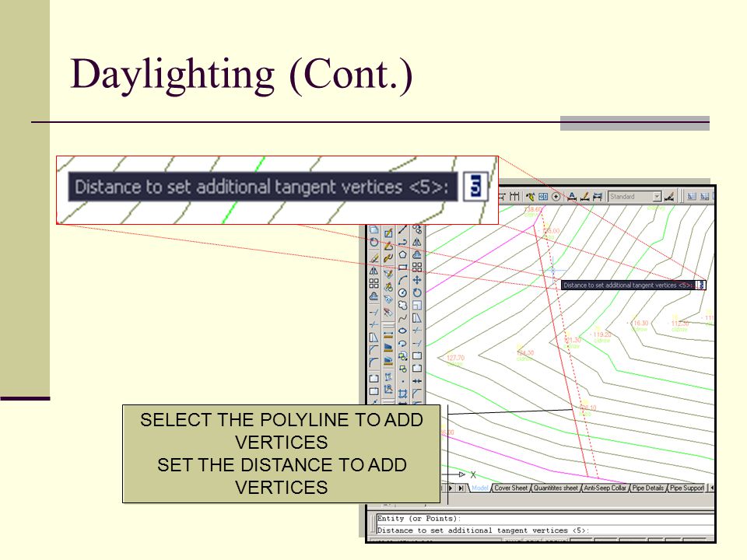Click the 127.70 elevation label
Viewport: 747px width, 560px height.
[455, 358]
